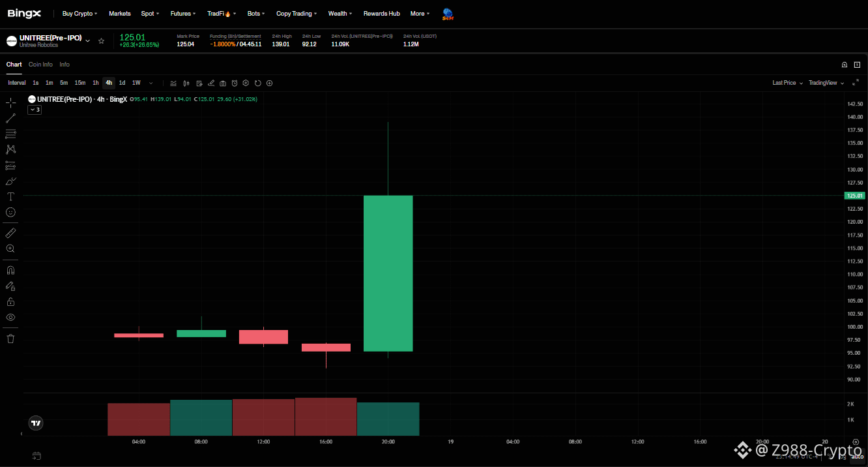The width and height of the screenshot is (868, 467).
Task: Open the Copy Trading menu
Action: [x=297, y=13]
